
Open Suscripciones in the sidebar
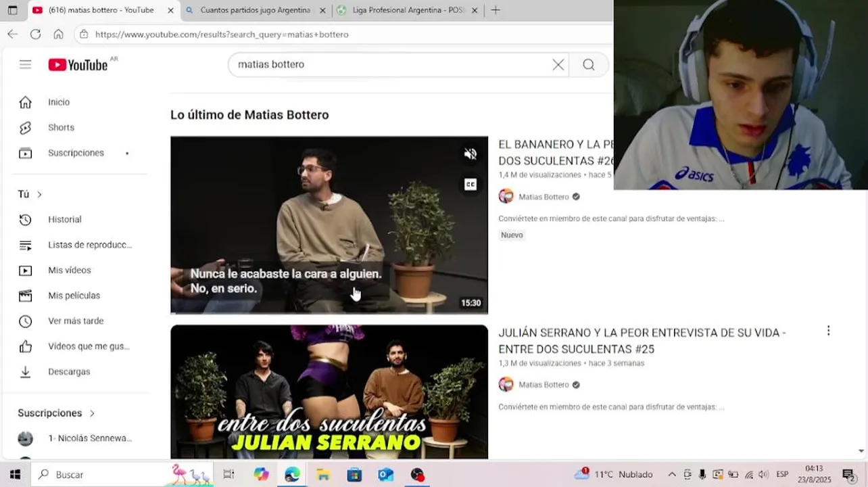[x=74, y=153]
